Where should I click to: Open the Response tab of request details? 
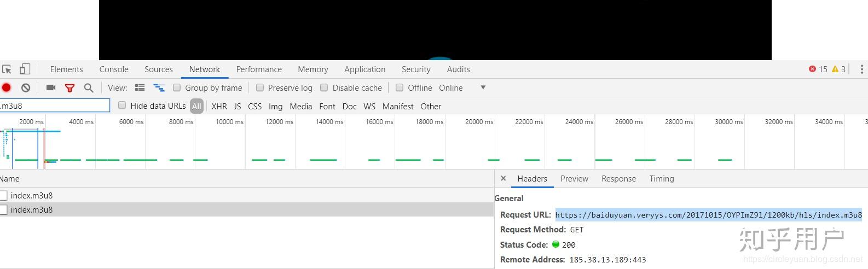pos(618,179)
